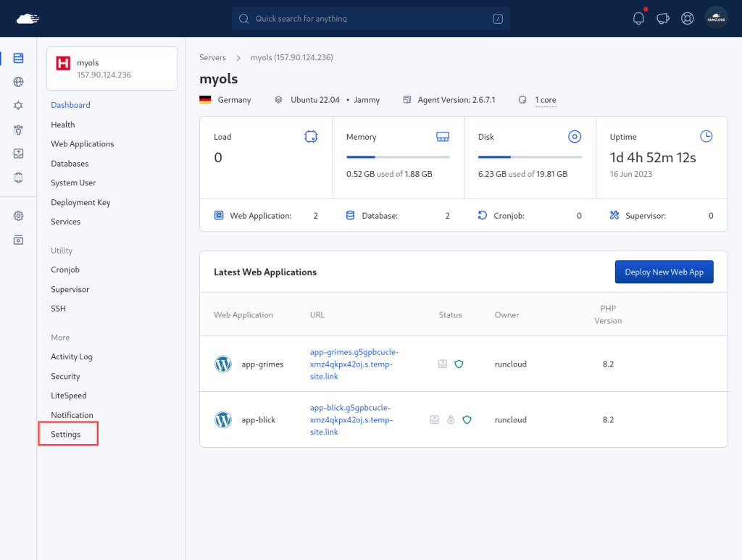Click the Load CPU chip icon
This screenshot has height=560, width=742.
coord(311,137)
